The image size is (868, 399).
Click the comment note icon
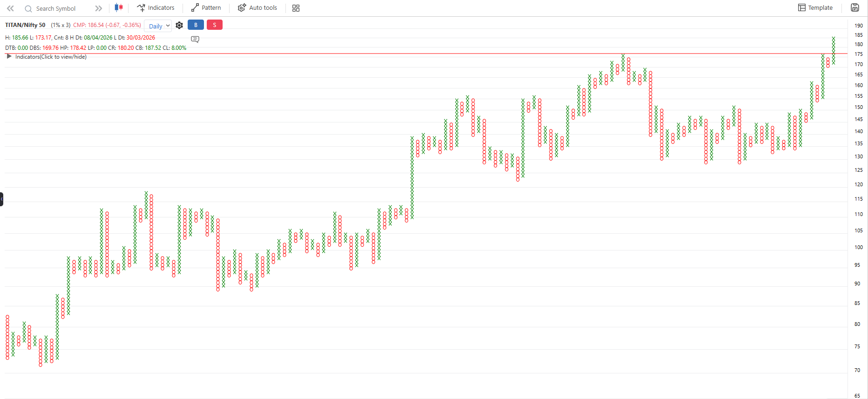click(x=195, y=39)
